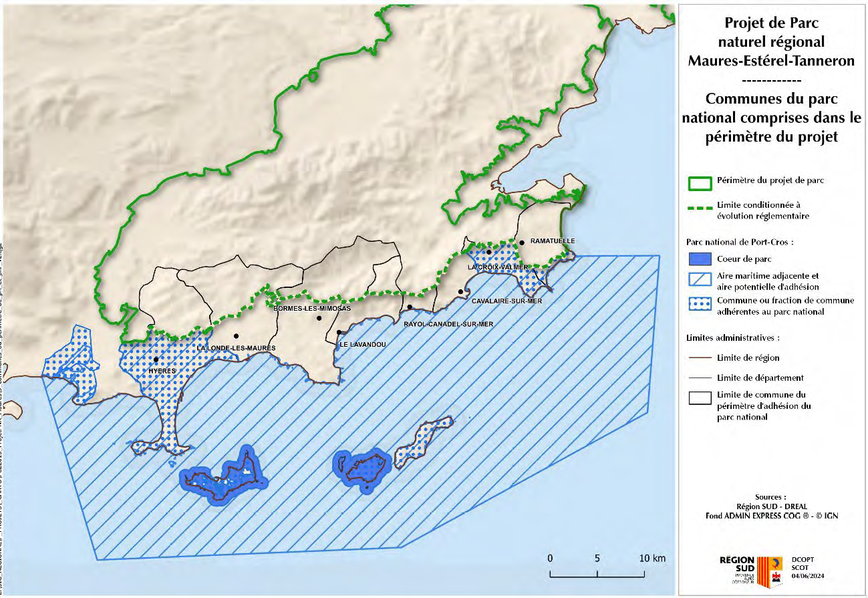Click the Cavalaire-sur-Mer map label

507,301
